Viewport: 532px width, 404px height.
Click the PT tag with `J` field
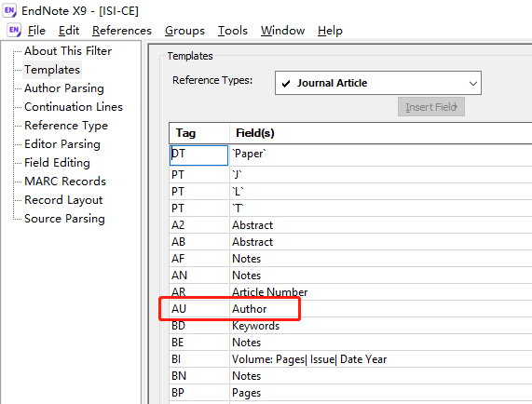tap(198, 175)
